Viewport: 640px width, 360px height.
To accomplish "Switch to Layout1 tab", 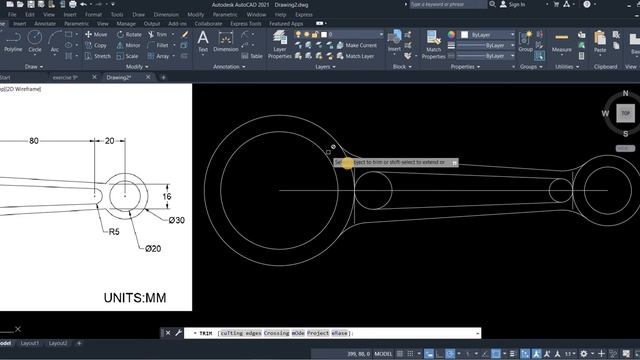I will [30, 343].
